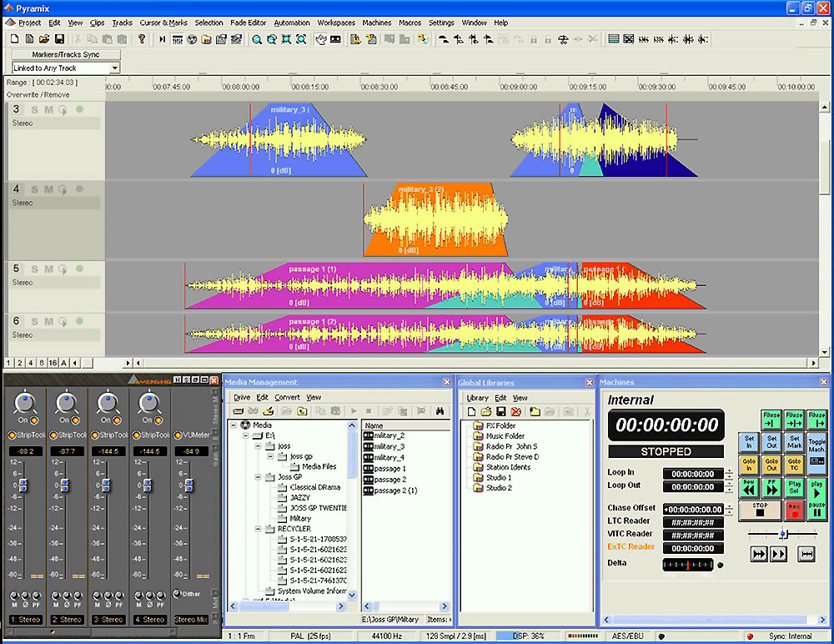Solo track 5 using the S toggle
The width and height of the screenshot is (834, 644).
tap(35, 269)
